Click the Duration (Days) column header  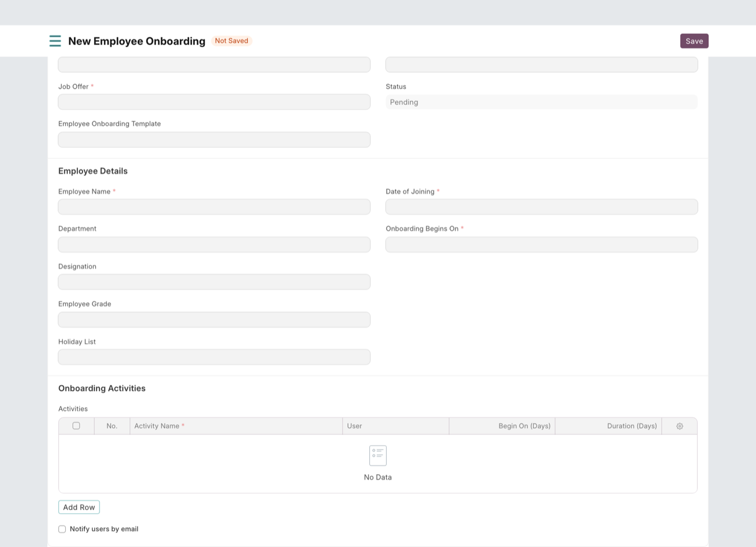click(x=608, y=426)
